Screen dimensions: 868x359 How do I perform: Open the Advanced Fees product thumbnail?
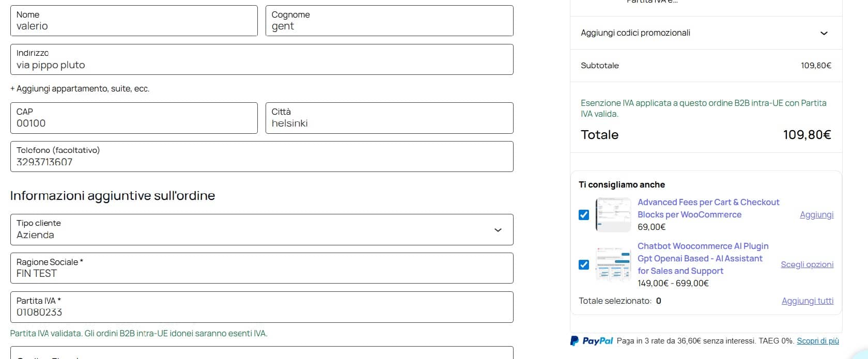613,214
